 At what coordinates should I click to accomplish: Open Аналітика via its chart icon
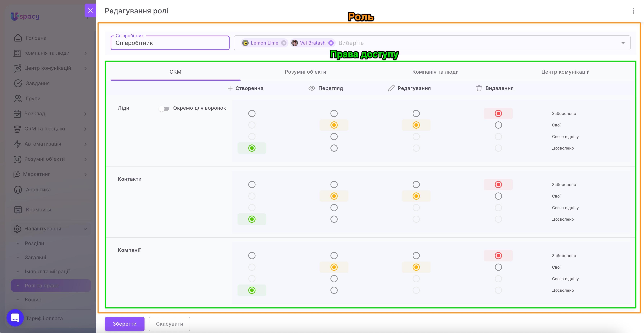[18, 190]
